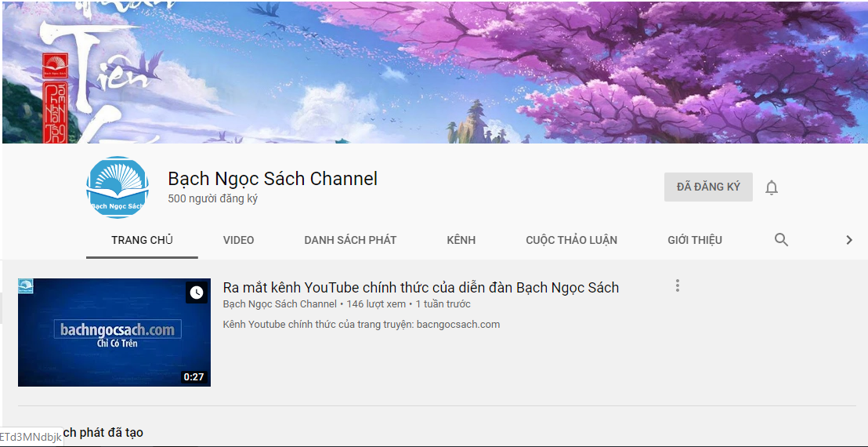Viewport: 868px width, 447px height.
Task: Open the CUỘC THẢO LUẬN tab
Action: tap(571, 240)
